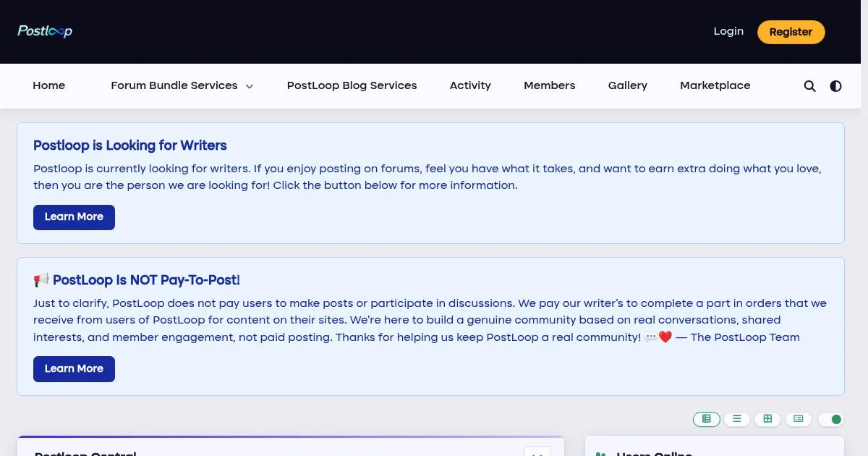
Task: Click the Postloop logo
Action: click(x=45, y=31)
